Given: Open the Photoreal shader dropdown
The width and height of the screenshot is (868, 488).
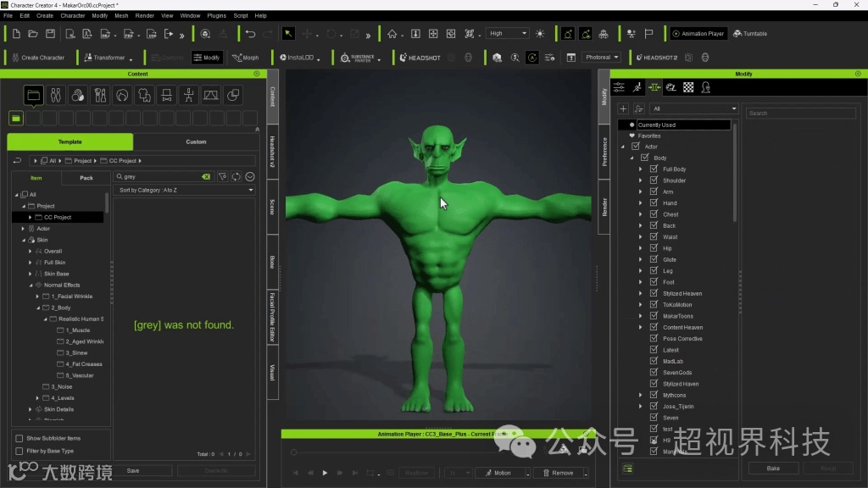Looking at the screenshot, I should tap(601, 58).
